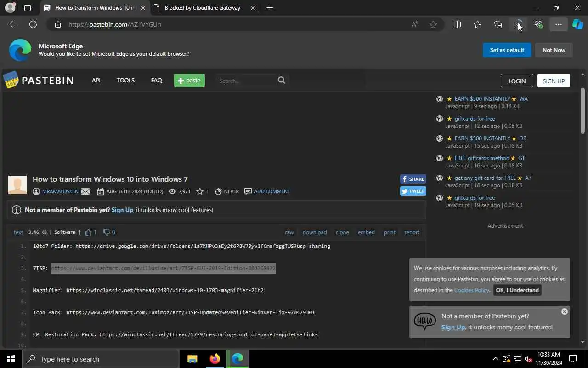Click the LOGIN button

click(517, 80)
